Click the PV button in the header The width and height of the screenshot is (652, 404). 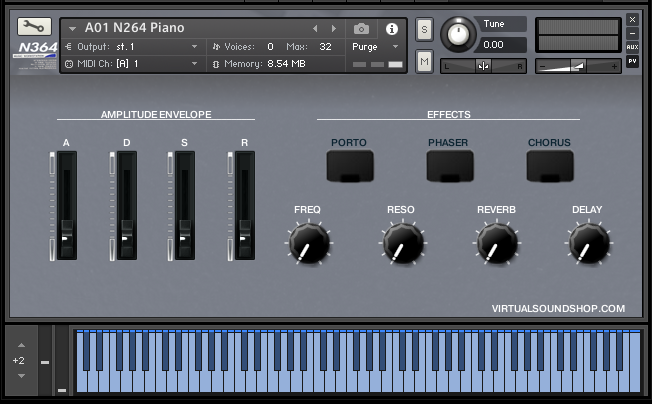pyautogui.click(x=632, y=62)
